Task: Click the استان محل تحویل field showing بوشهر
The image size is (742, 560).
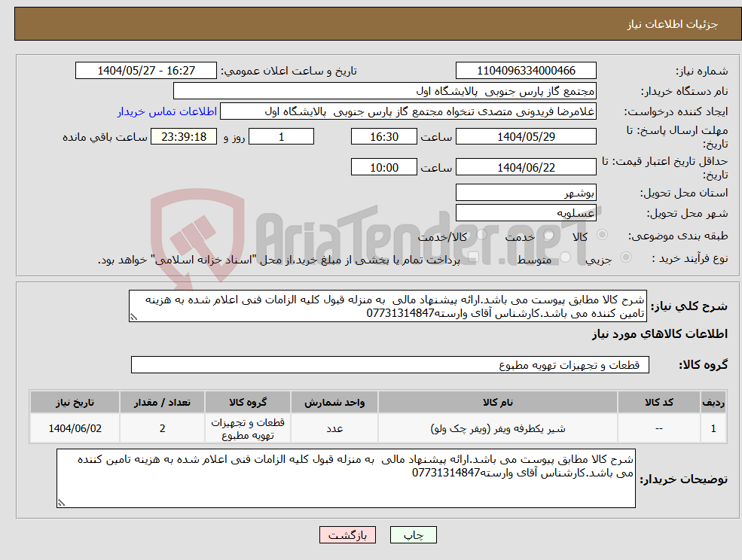Action: pos(526,192)
